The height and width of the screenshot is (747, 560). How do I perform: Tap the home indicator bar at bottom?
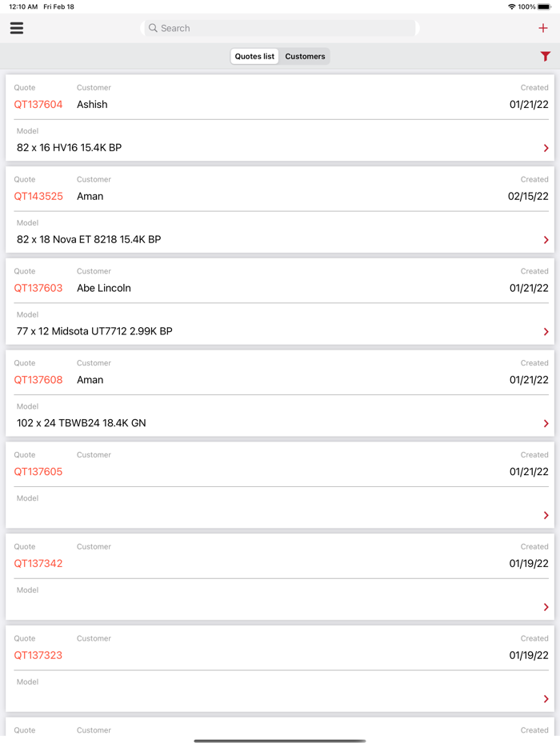pos(280,739)
